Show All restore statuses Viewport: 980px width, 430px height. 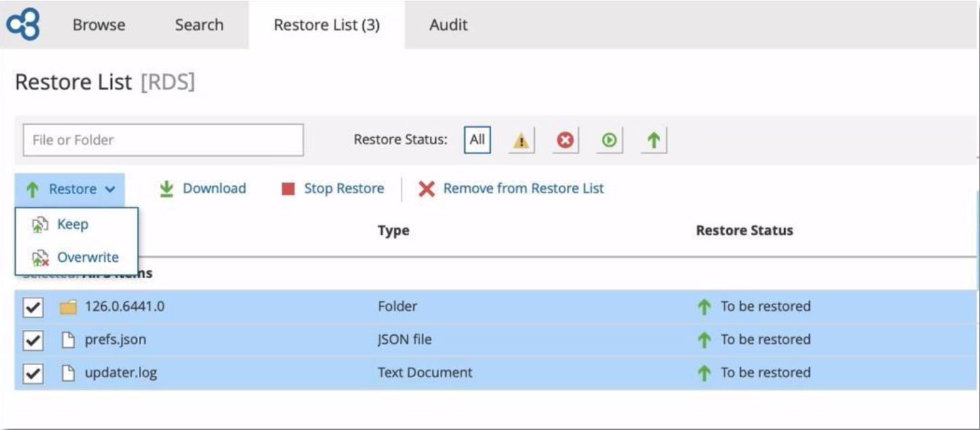pos(477,140)
